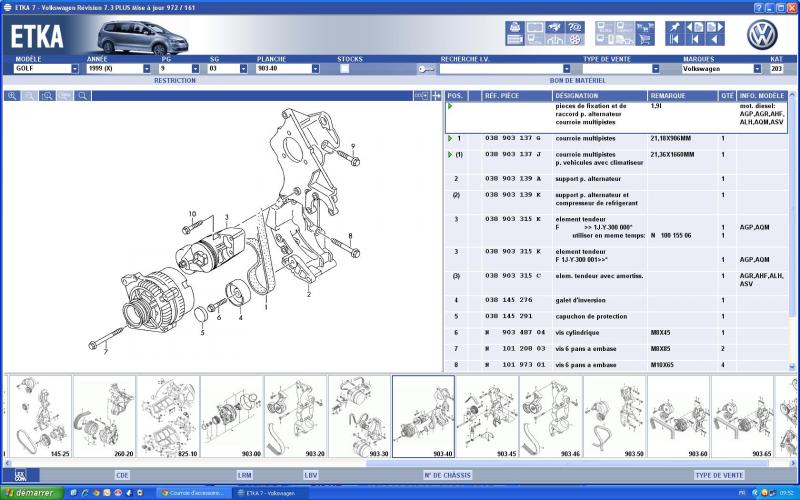The image size is (800, 500).
Task: Click the Qté column header
Action: point(728,96)
